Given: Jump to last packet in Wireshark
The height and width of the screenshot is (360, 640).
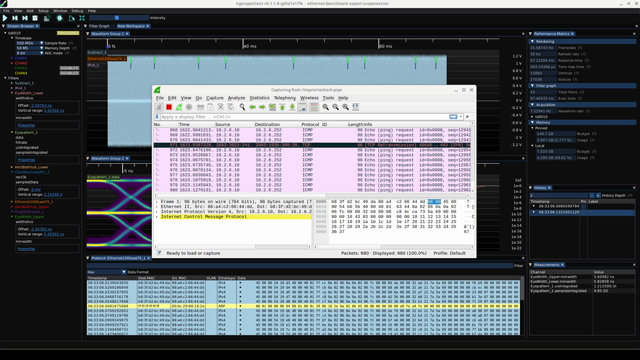Looking at the screenshot, I should point(292,107).
